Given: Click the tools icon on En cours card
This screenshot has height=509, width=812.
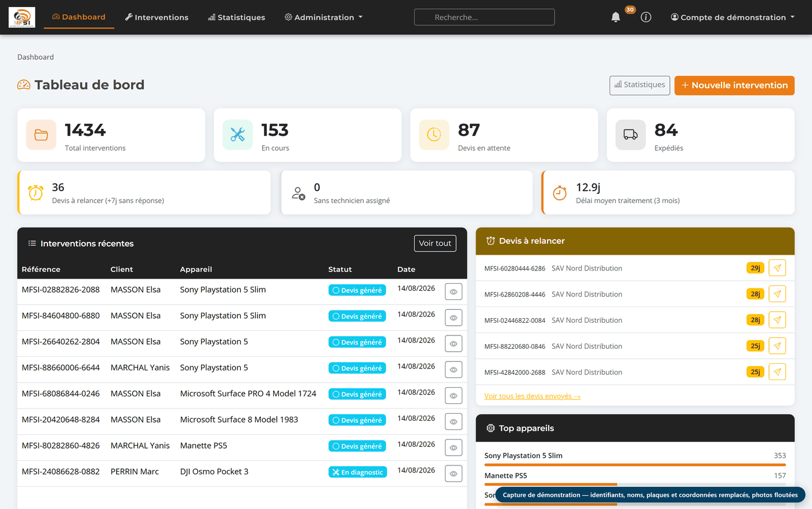Looking at the screenshot, I should pos(238,135).
